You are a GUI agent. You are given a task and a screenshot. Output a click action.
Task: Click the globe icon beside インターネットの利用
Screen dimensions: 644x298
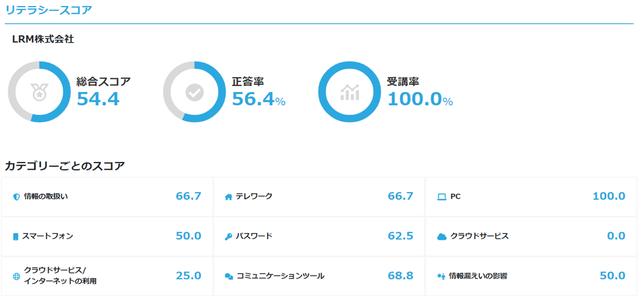pos(16,276)
